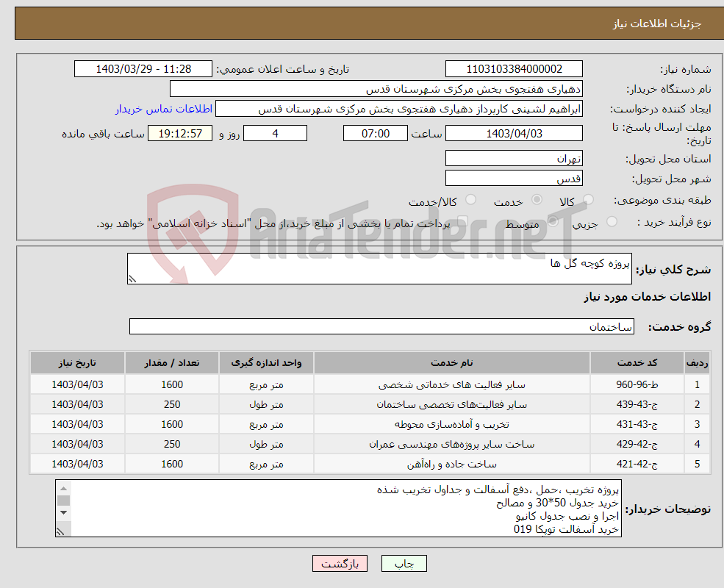
Task: Click the resize handle of buyer notes
Action: (x=60, y=531)
